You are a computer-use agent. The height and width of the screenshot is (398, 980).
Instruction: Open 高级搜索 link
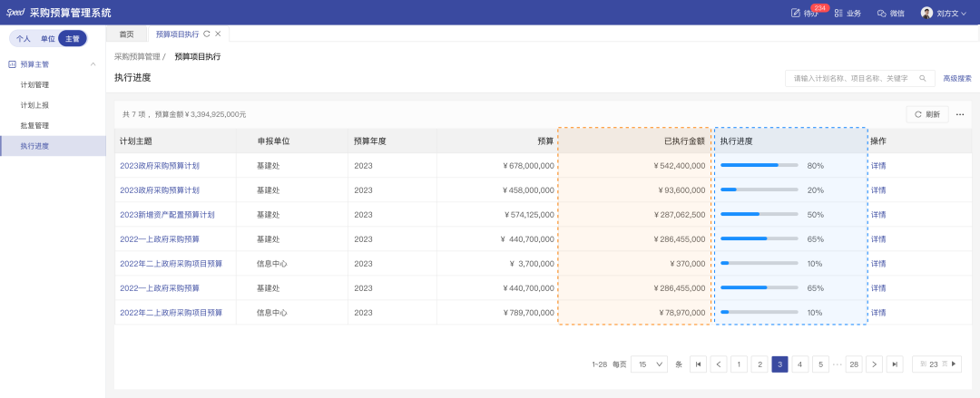pos(957,79)
